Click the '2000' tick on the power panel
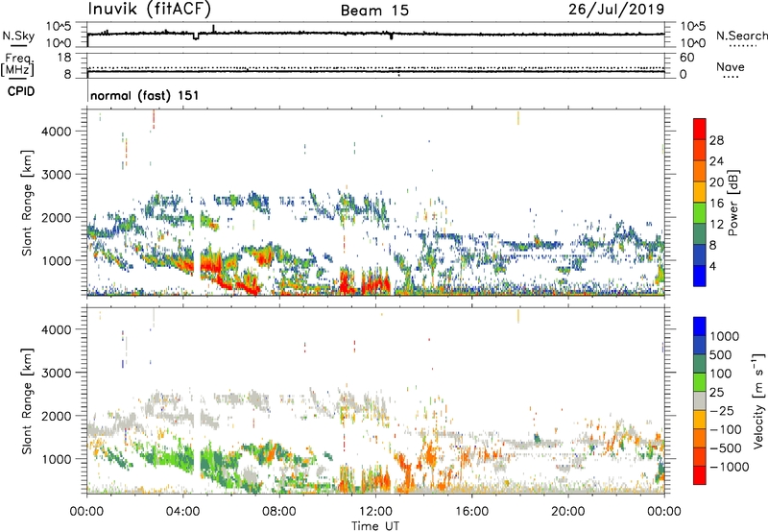 click(x=57, y=217)
